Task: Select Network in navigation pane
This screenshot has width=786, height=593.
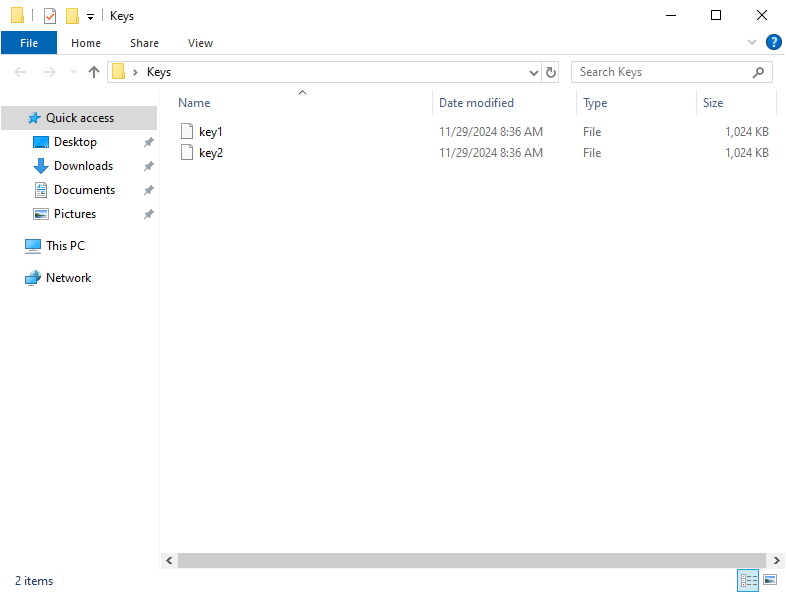Action: pyautogui.click(x=68, y=278)
